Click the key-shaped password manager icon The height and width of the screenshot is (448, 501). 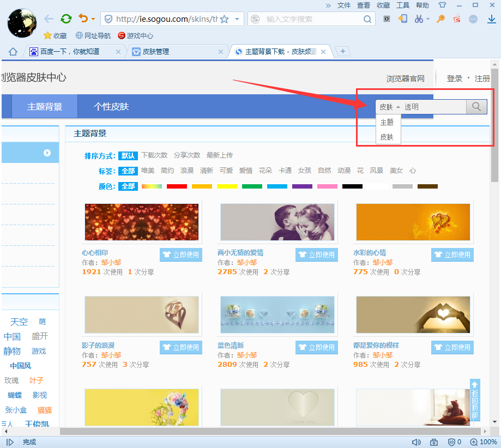[440, 19]
